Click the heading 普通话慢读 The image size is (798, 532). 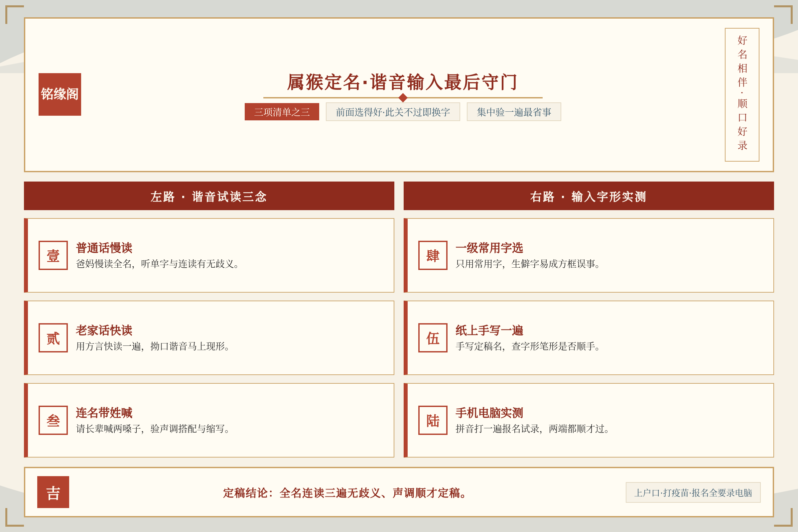[104, 248]
